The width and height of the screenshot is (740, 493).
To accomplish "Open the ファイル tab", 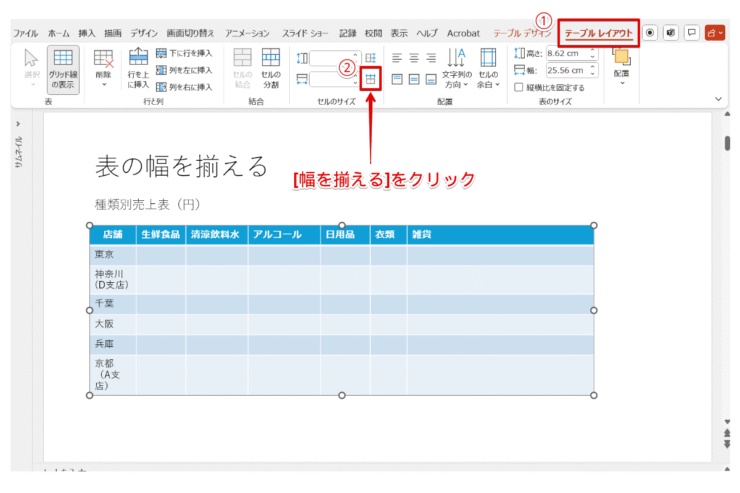I will pos(25,33).
